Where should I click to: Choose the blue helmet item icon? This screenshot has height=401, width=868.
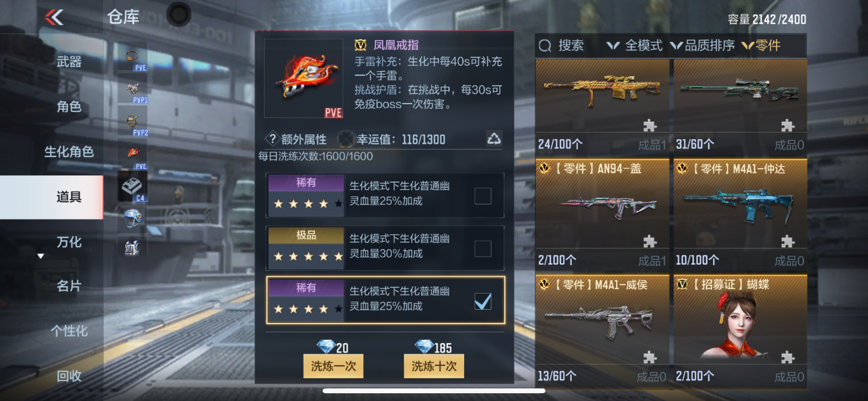132,218
